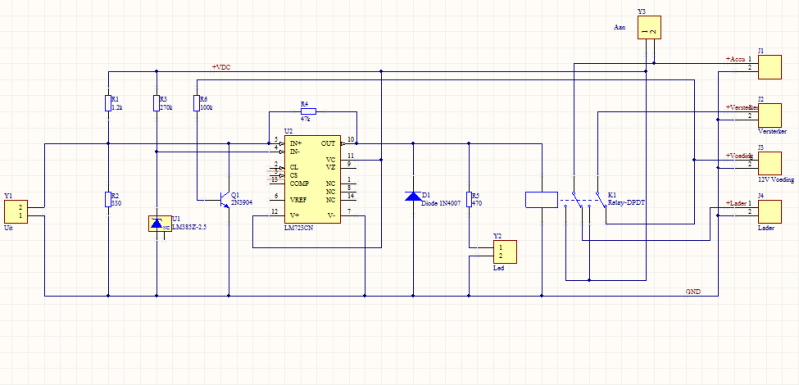Select the Y1 Uit connector block
Image resolution: width=799 pixels, height=385 pixels.
coord(16,212)
